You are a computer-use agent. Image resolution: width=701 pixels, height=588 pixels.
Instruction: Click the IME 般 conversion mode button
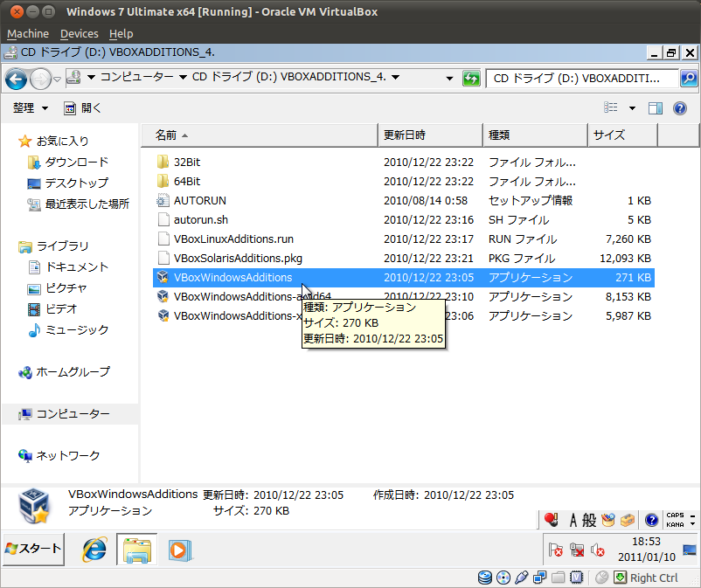click(x=589, y=520)
